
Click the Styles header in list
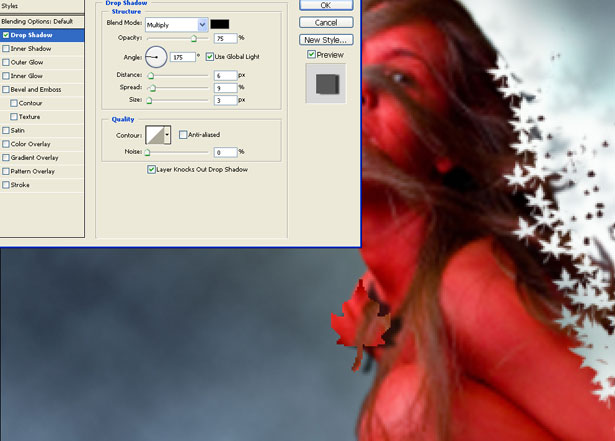[x=42, y=6]
